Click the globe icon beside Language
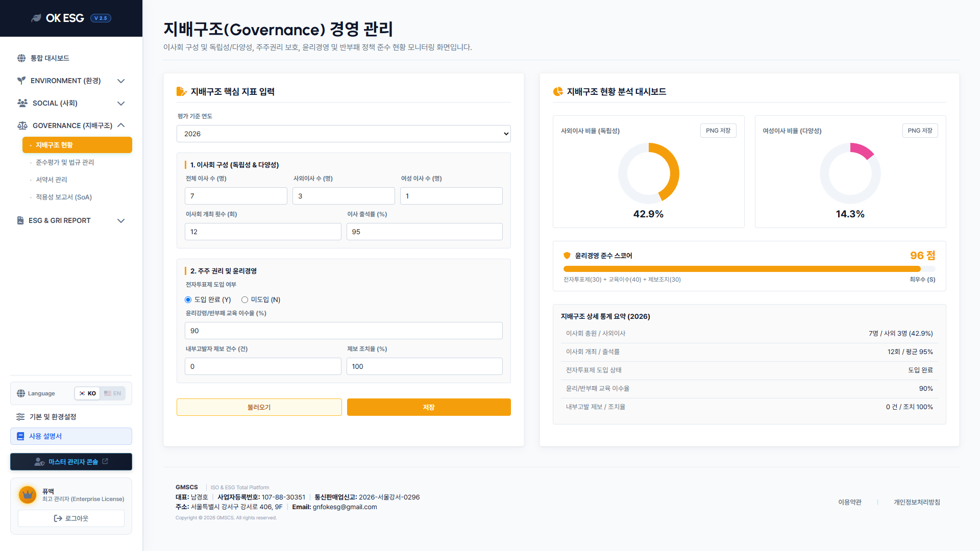Screen dimensions: 980x551 (21, 393)
